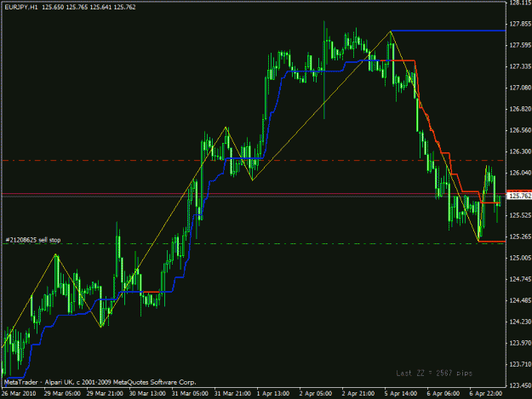This screenshot has width=532, height=399.
Task: Click the 6 Apr 22:00 time axis label
Action: click(486, 394)
